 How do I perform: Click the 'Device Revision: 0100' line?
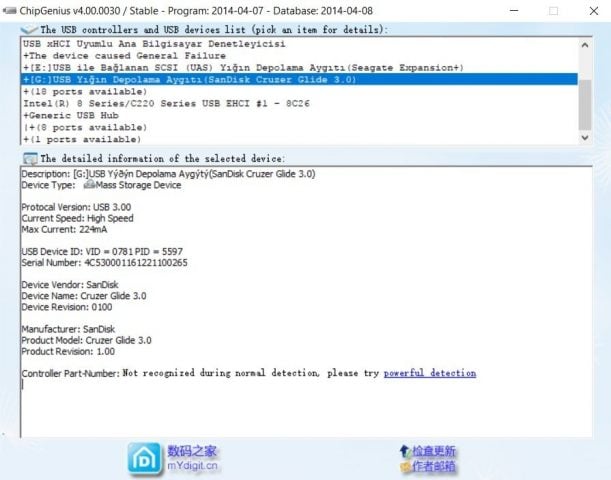coord(67,307)
